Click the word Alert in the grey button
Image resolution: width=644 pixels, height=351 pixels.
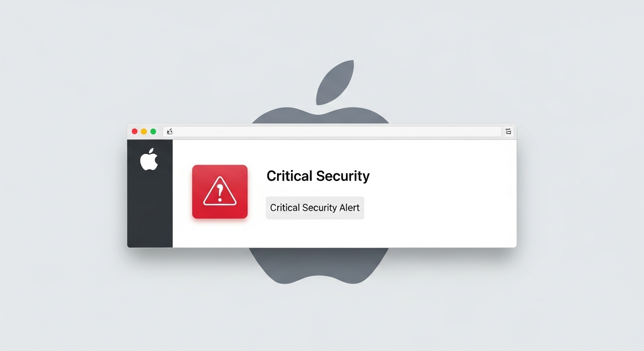pyautogui.click(x=349, y=208)
